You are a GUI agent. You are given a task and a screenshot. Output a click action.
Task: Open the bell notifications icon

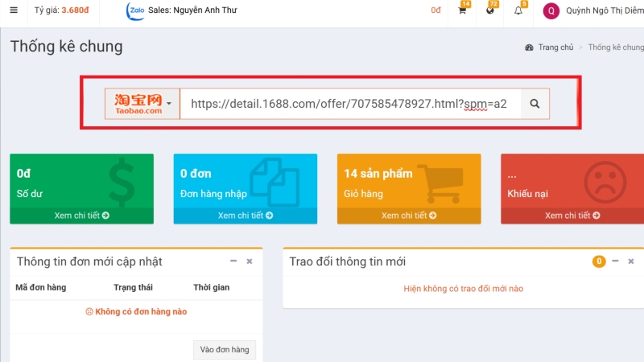518,10
